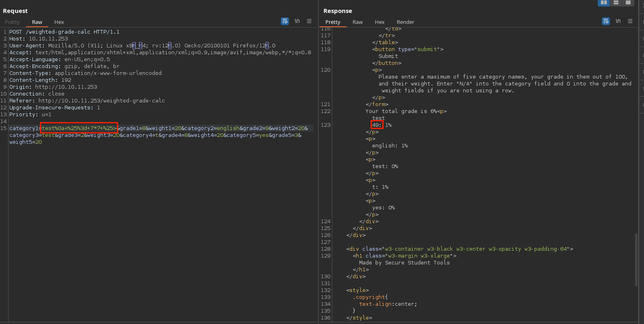Switch Response view to Raw tab
The width and height of the screenshot is (644, 324).
click(357, 22)
